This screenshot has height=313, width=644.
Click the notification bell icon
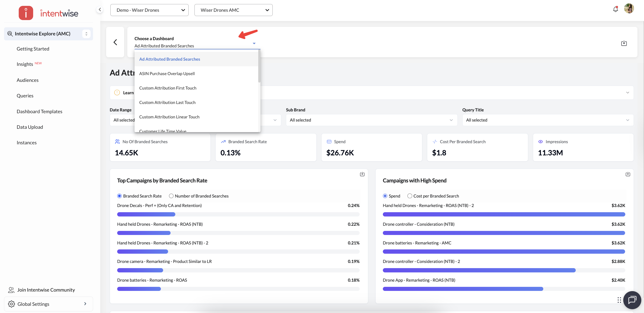pos(615,9)
